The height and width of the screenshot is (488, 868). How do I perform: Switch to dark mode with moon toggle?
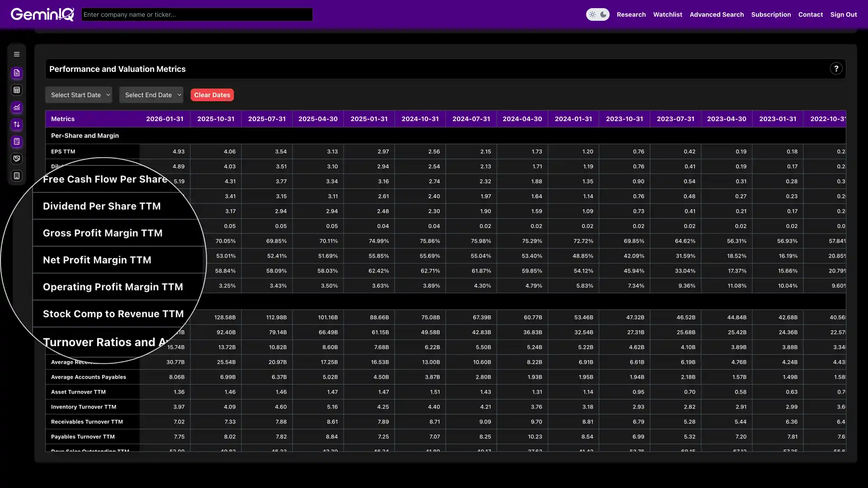tap(603, 14)
